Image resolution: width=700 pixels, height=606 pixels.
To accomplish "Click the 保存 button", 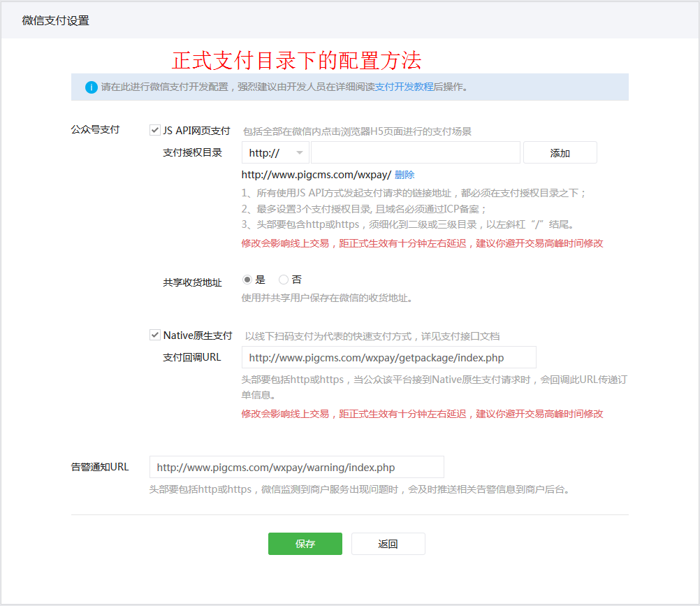I will coord(305,543).
